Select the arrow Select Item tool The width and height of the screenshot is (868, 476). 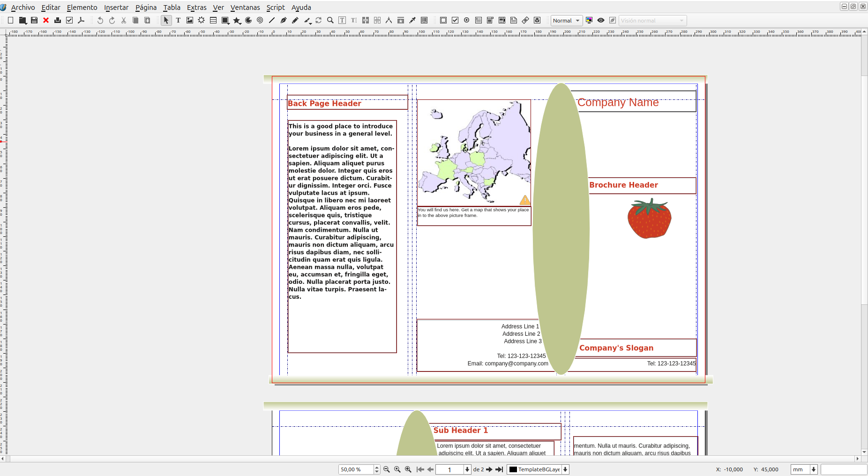click(x=166, y=20)
